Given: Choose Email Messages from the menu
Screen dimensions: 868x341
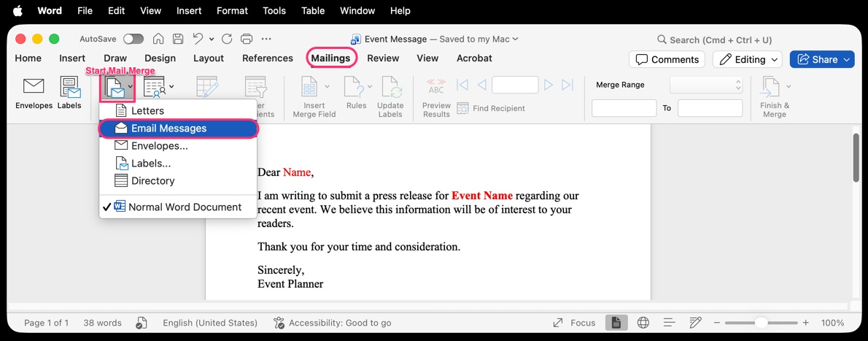Looking at the screenshot, I should tap(168, 129).
